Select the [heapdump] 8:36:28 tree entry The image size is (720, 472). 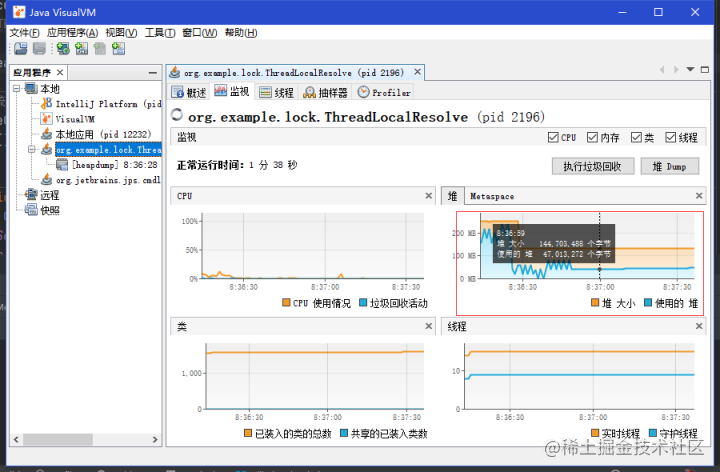(114, 164)
